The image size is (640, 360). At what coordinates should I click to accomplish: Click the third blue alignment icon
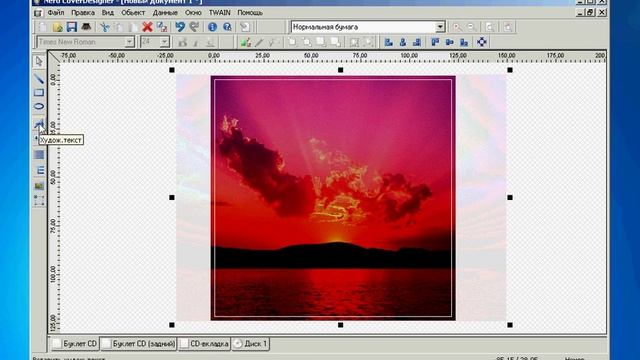pos(417,42)
